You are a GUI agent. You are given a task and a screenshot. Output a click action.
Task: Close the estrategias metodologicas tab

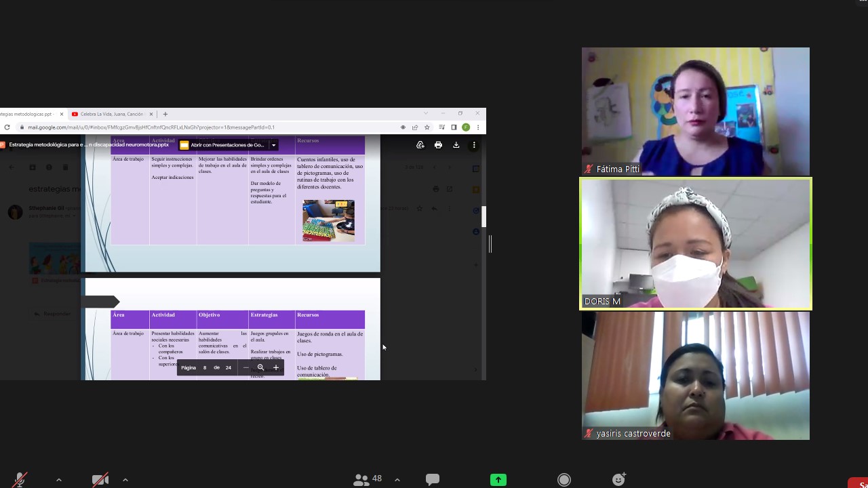62,114
